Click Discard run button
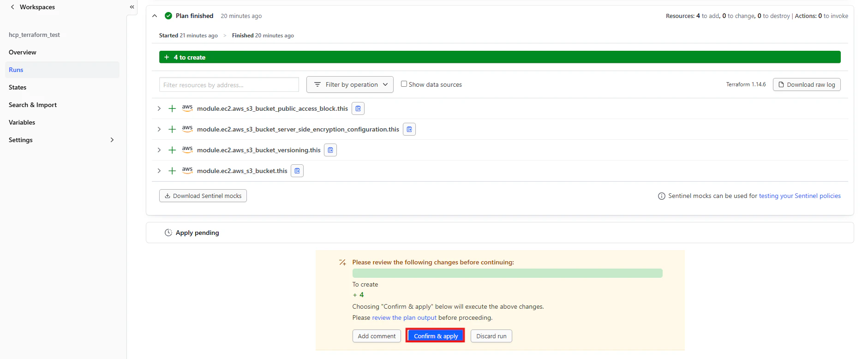Screen dimensions: 868x359 click(491, 336)
